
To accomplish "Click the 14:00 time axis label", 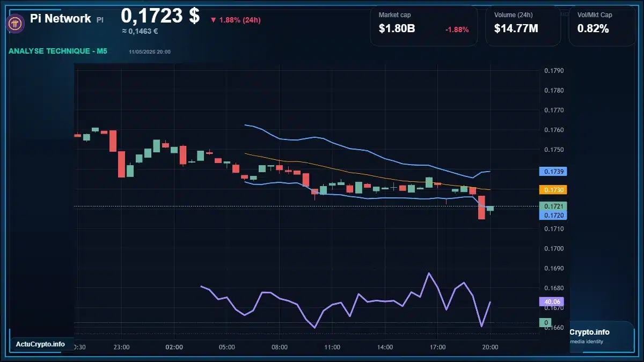I will click(x=385, y=347).
